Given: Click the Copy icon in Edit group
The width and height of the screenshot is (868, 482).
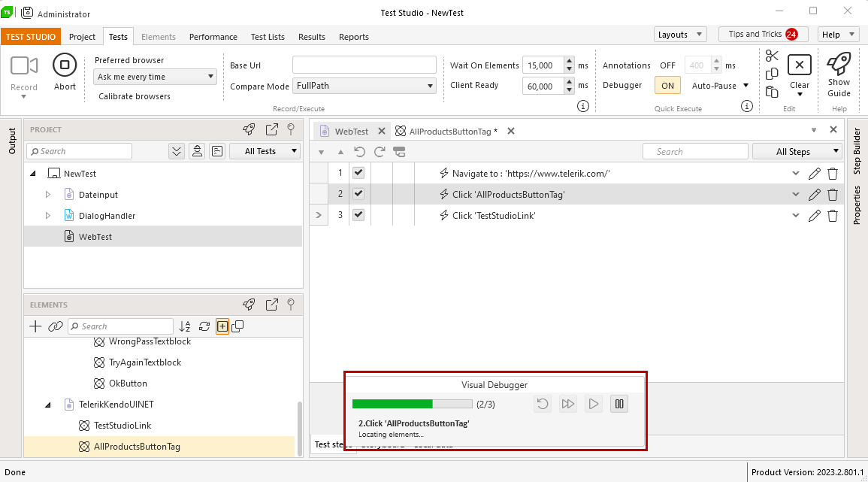Looking at the screenshot, I should pos(772,74).
